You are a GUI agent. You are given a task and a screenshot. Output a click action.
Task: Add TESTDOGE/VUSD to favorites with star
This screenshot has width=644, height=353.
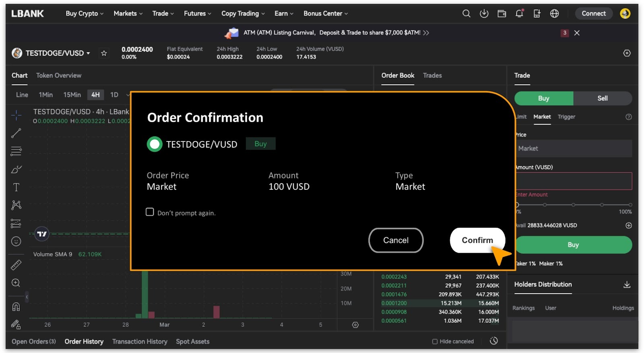coord(104,53)
